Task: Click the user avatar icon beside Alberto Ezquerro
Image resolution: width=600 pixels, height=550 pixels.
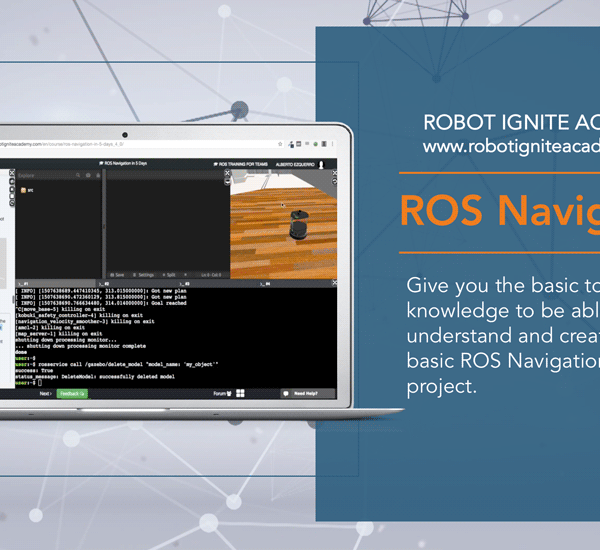Action: coord(321,165)
